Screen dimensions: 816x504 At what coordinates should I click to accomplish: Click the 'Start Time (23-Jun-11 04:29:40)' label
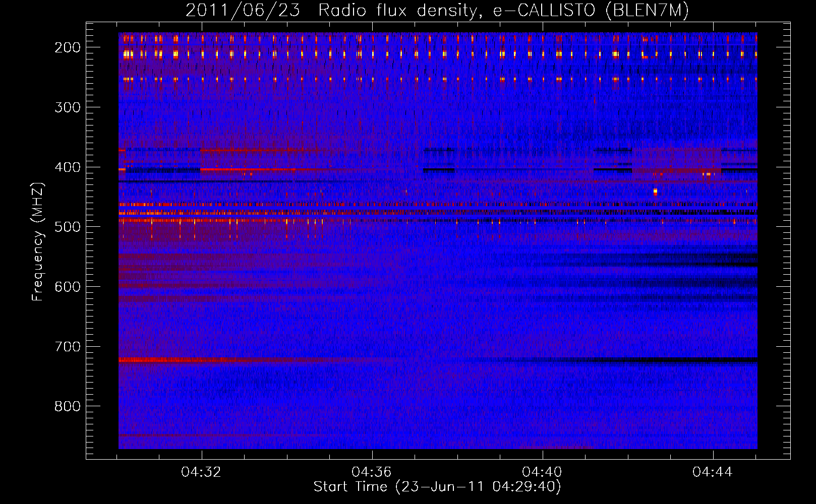[x=437, y=487]
